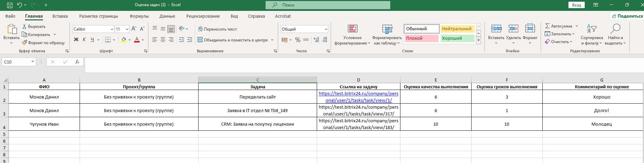
Task: Click the Undo arrow icon
Action: point(20,5)
